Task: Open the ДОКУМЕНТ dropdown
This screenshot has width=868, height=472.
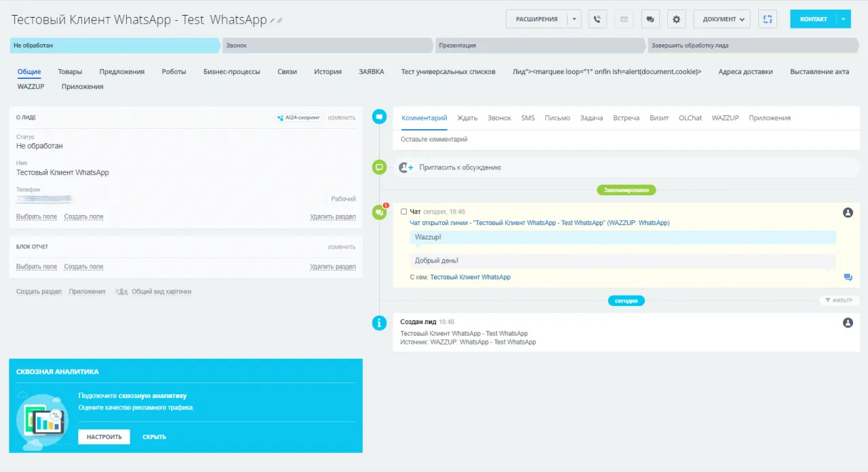Action: (x=722, y=19)
